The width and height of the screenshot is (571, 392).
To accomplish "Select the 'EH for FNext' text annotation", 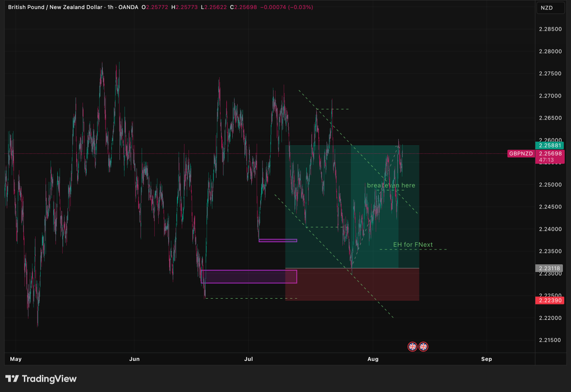I will 413,245.
